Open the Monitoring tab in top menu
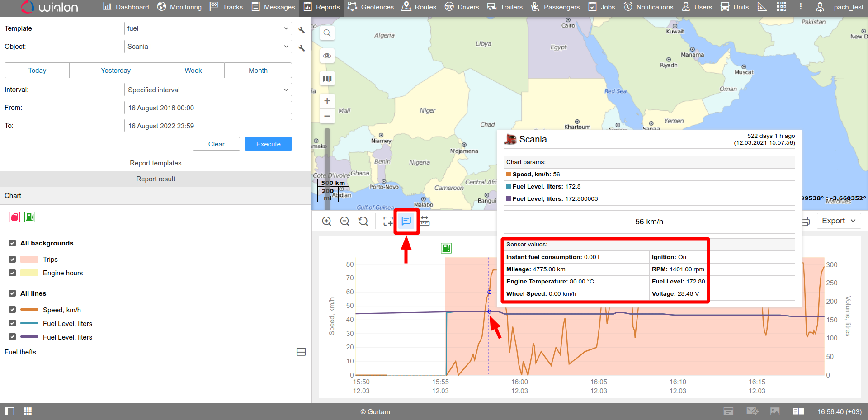868x420 pixels. tap(179, 7)
